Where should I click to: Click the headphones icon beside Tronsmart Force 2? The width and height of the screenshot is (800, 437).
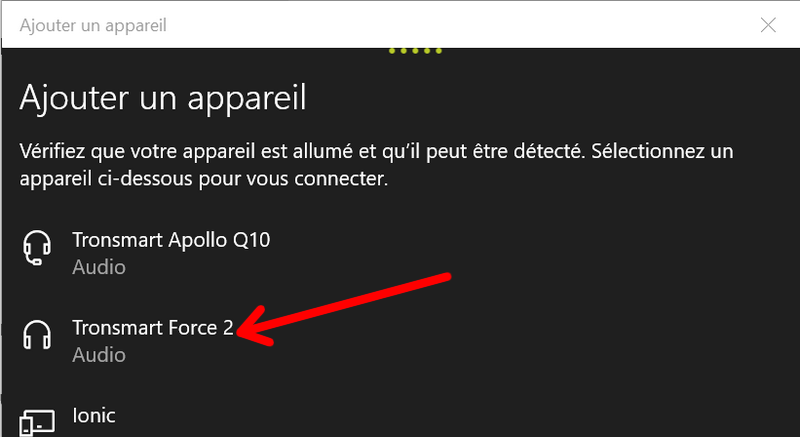37,336
